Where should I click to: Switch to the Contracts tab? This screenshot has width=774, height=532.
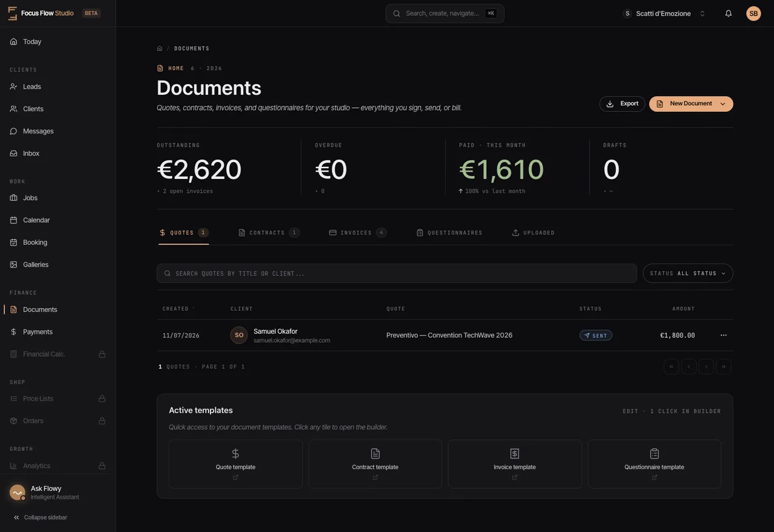(x=268, y=233)
